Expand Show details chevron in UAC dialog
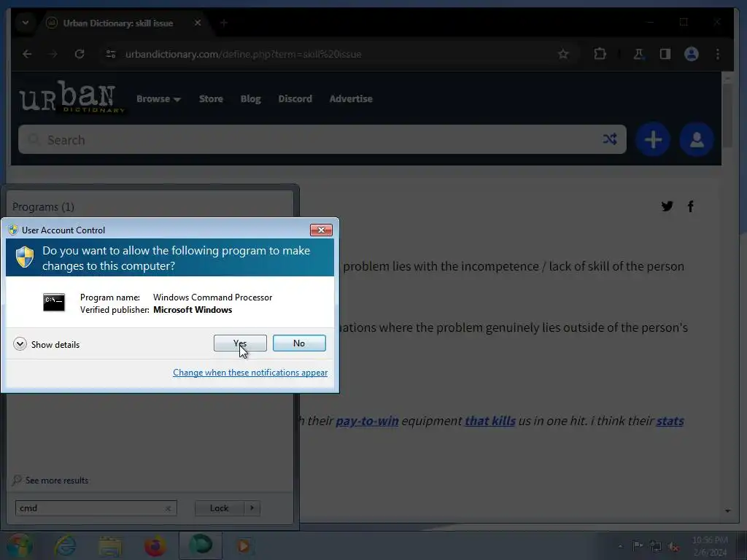The width and height of the screenshot is (747, 560). 20,344
